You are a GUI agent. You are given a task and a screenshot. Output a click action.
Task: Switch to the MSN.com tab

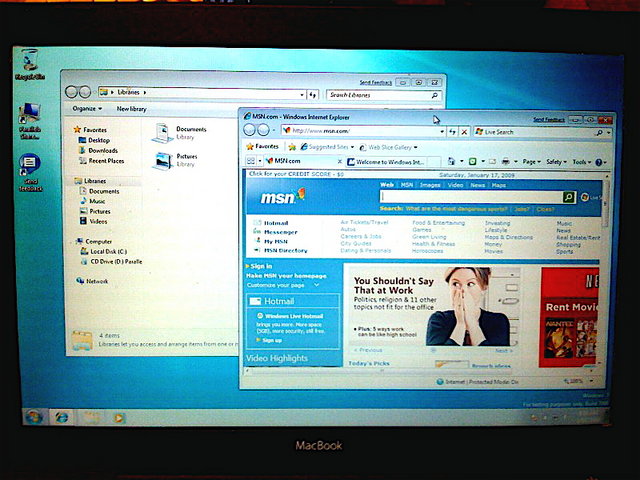[303, 161]
